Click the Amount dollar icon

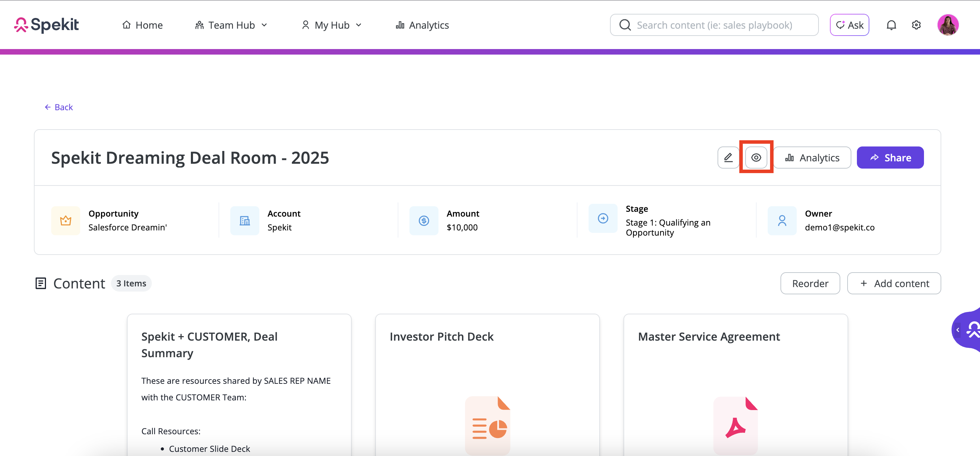coord(424,220)
